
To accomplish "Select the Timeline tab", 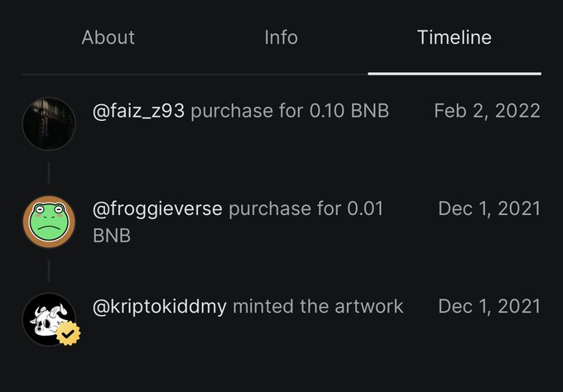I will pos(455,37).
